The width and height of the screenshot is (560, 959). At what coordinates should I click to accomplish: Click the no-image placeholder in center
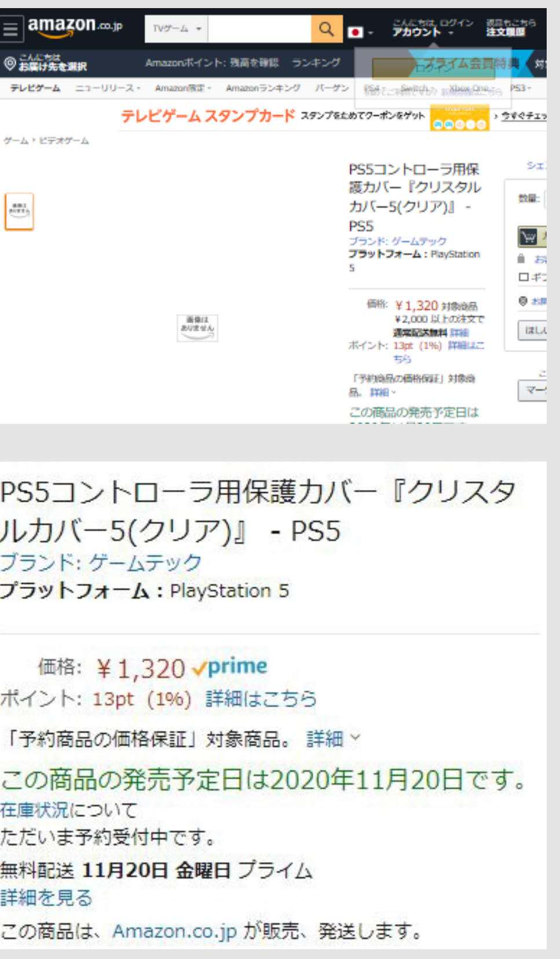197,328
